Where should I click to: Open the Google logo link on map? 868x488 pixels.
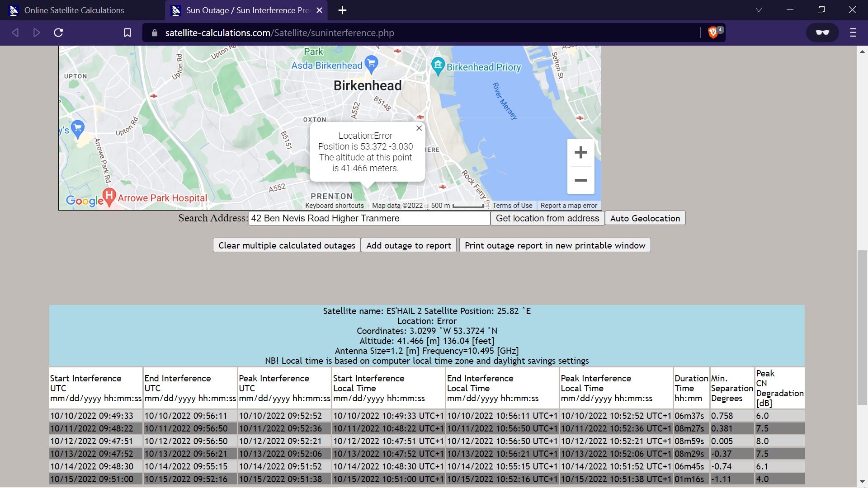[85, 201]
